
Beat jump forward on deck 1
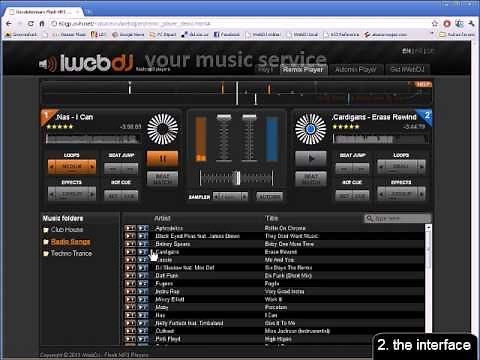[130, 169]
